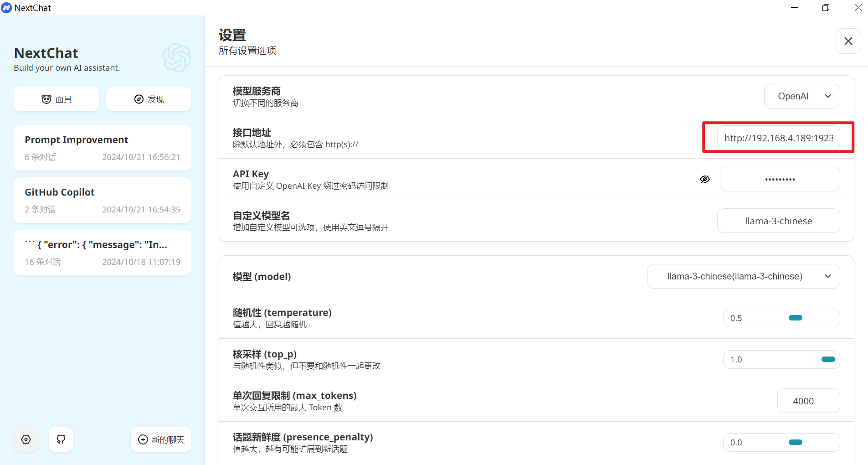Screen dimensions: 868x465
Task: Click the OpenAI swirl logo in sidebar
Action: (177, 58)
